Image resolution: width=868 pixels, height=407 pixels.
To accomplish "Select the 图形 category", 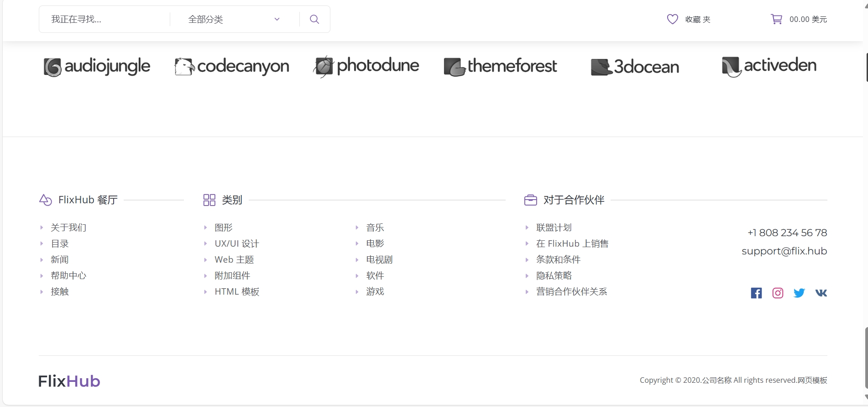I will (x=224, y=227).
